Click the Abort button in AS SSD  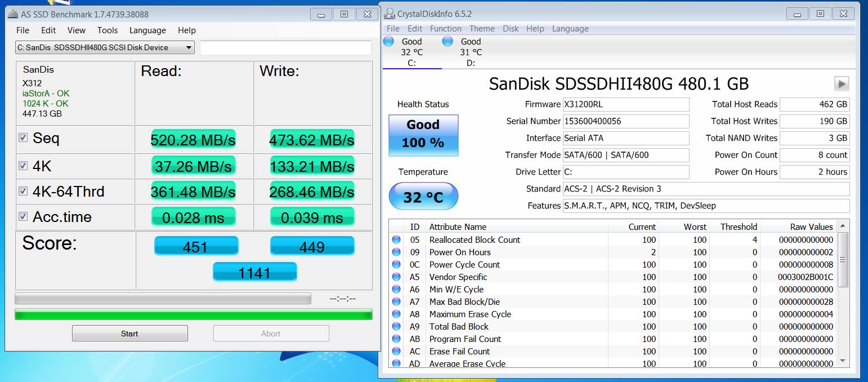(271, 334)
